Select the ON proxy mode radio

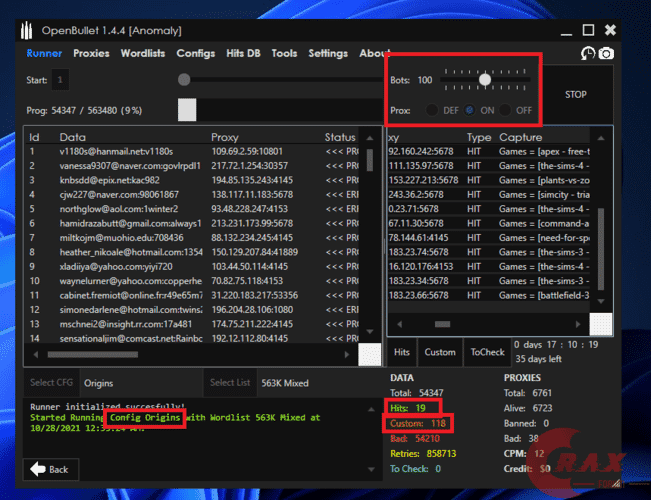[470, 110]
